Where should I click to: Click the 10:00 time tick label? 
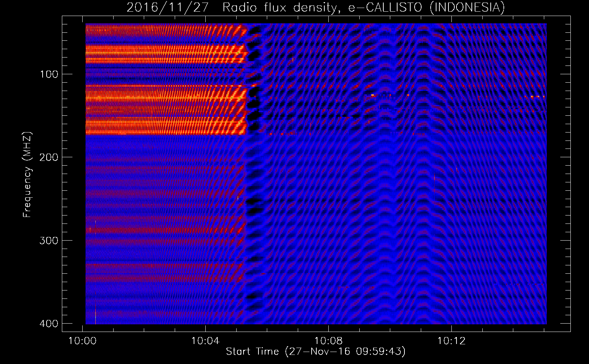pos(83,341)
